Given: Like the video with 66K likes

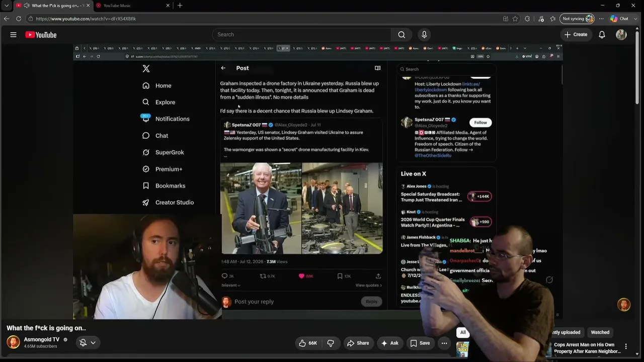Looking at the screenshot, I should (308, 343).
